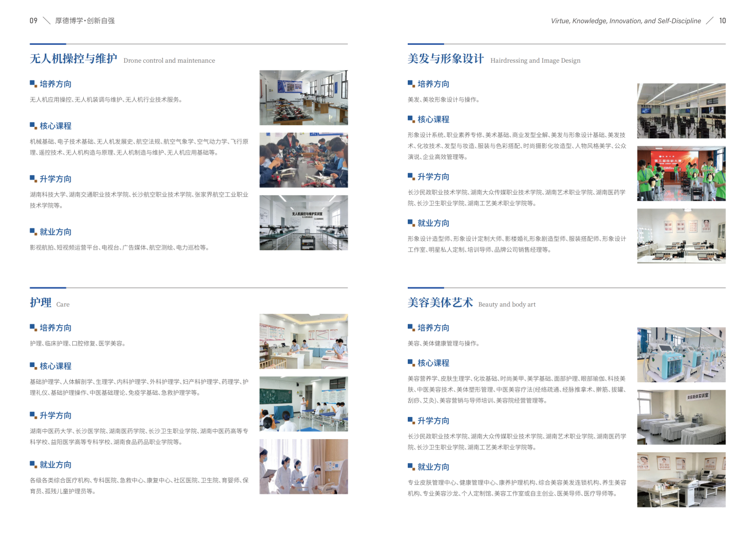
Task: Click paragraph starting 湖南科技大学、湖南交通职业技术学院
Action: (139, 200)
